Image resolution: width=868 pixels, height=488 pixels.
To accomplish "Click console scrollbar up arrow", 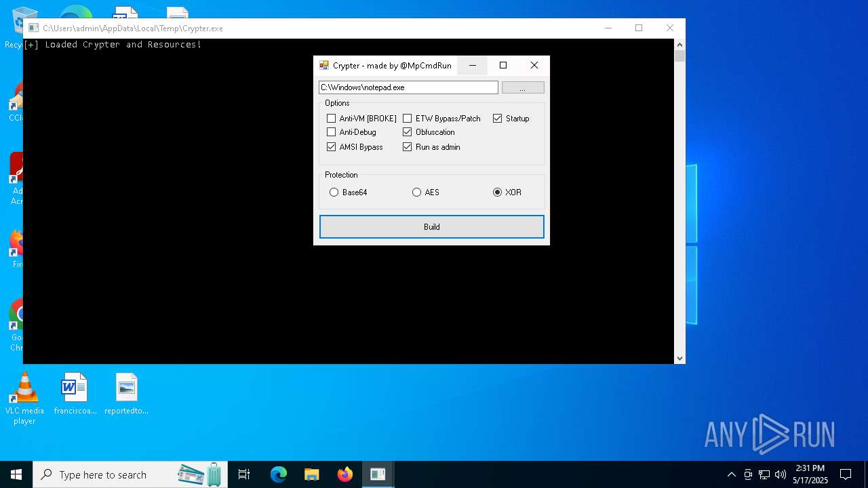I will (680, 45).
